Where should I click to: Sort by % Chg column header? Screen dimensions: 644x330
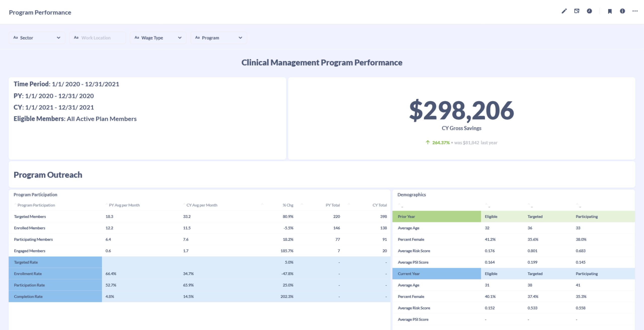coord(288,205)
